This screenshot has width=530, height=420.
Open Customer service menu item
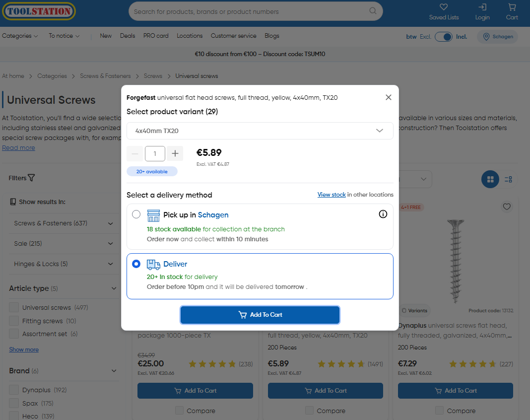point(233,36)
